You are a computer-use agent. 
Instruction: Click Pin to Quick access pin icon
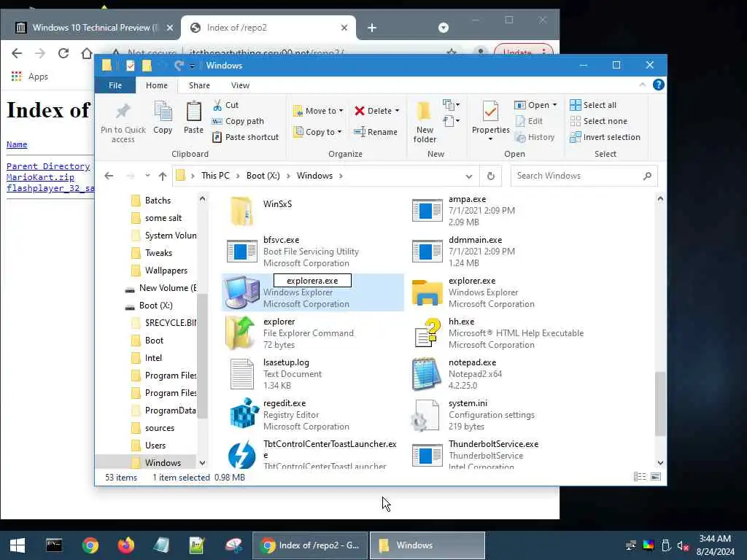[x=123, y=112]
